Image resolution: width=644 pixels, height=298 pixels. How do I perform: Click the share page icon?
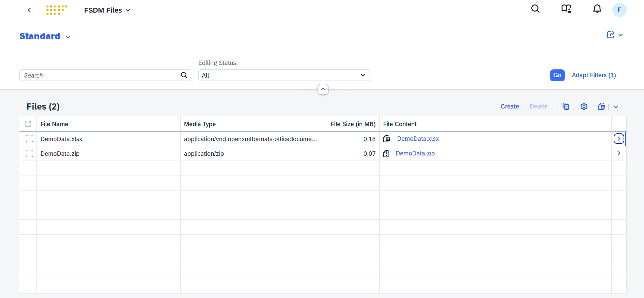pyautogui.click(x=610, y=35)
